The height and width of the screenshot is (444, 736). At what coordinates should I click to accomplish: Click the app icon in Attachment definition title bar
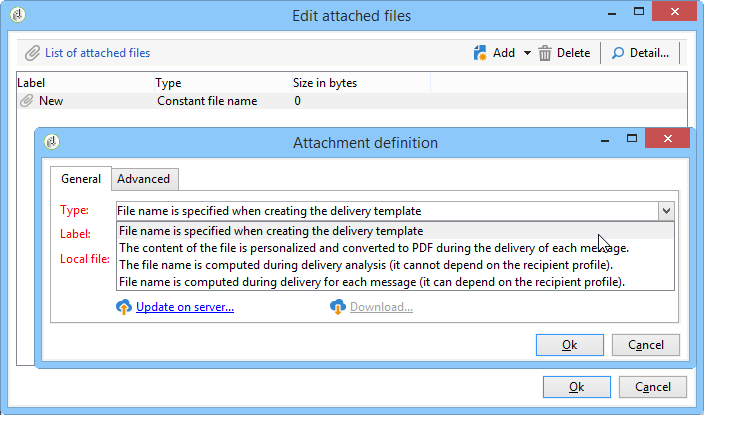pyautogui.click(x=52, y=142)
